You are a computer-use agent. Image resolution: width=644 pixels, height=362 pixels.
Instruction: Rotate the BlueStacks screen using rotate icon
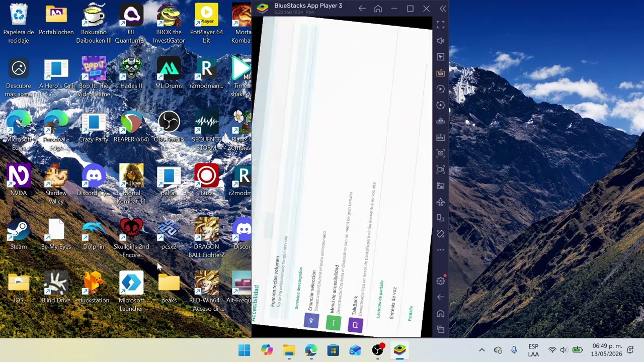coord(440,218)
